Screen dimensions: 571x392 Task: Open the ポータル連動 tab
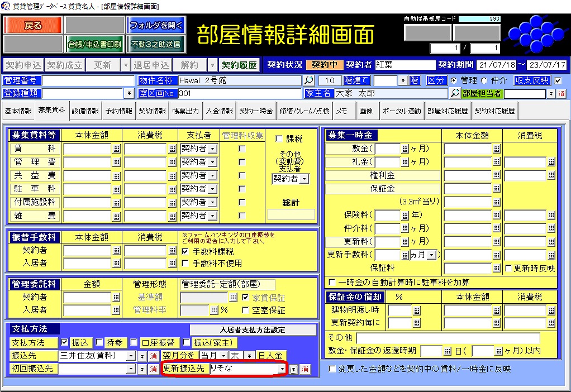click(x=402, y=111)
